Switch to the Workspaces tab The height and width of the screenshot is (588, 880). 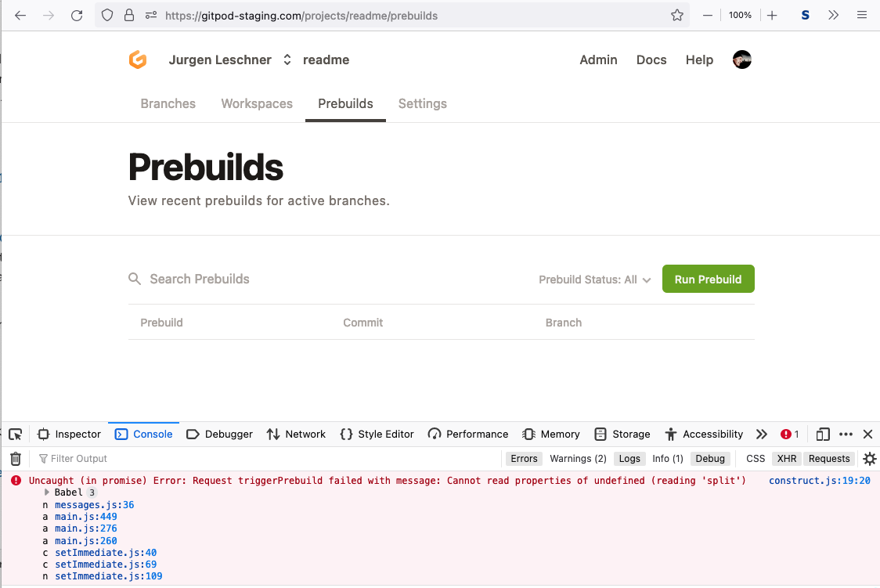click(x=257, y=103)
